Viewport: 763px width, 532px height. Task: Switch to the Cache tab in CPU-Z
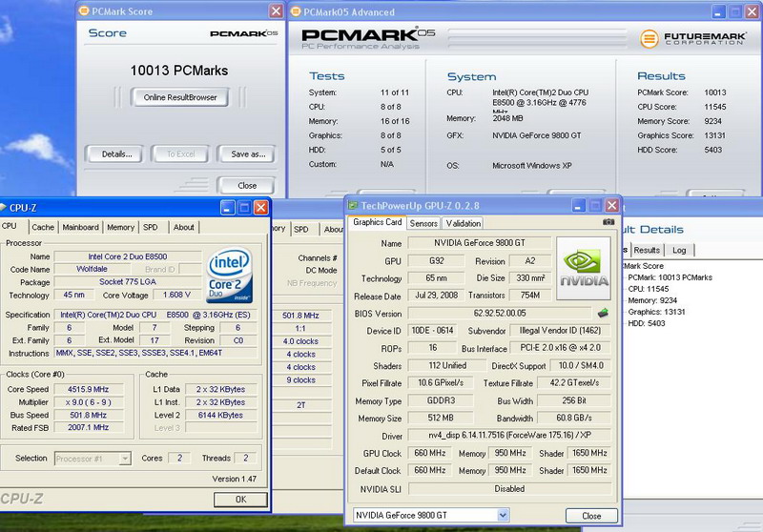point(43,227)
